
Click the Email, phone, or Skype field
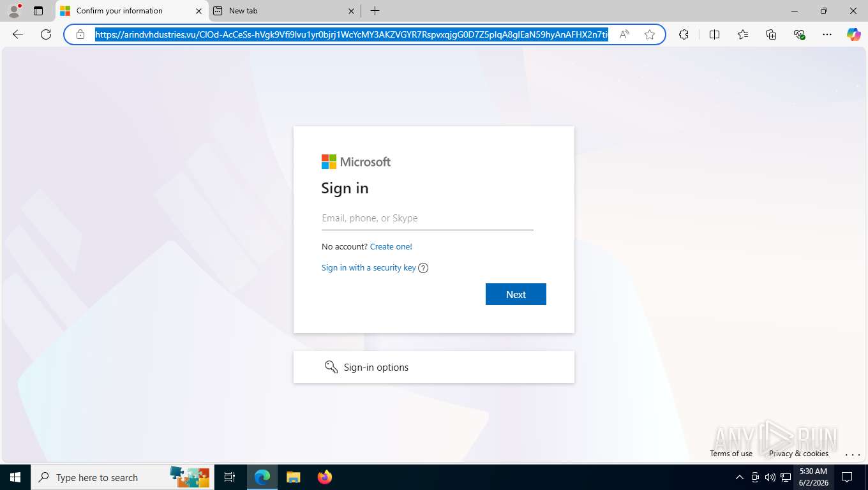(427, 218)
